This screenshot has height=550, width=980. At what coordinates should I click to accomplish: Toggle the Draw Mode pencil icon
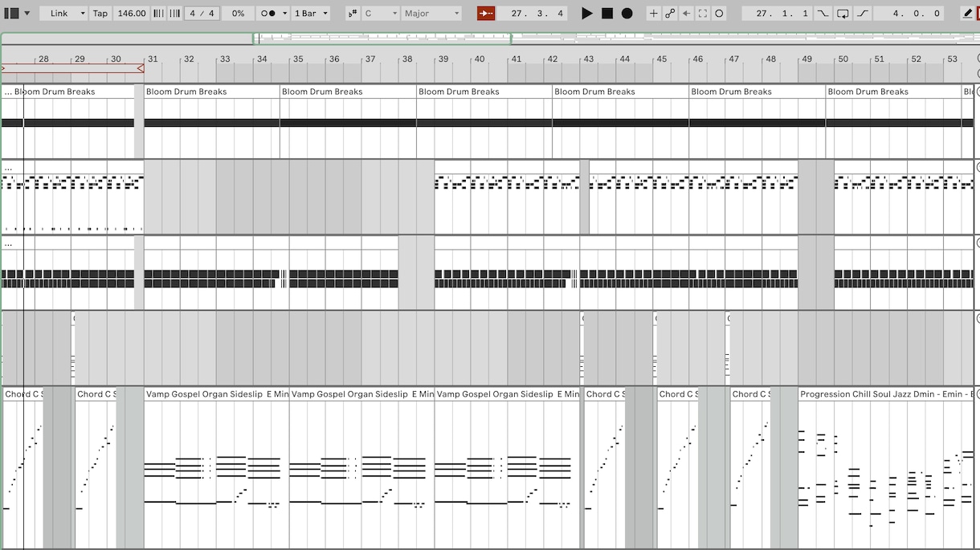[967, 13]
